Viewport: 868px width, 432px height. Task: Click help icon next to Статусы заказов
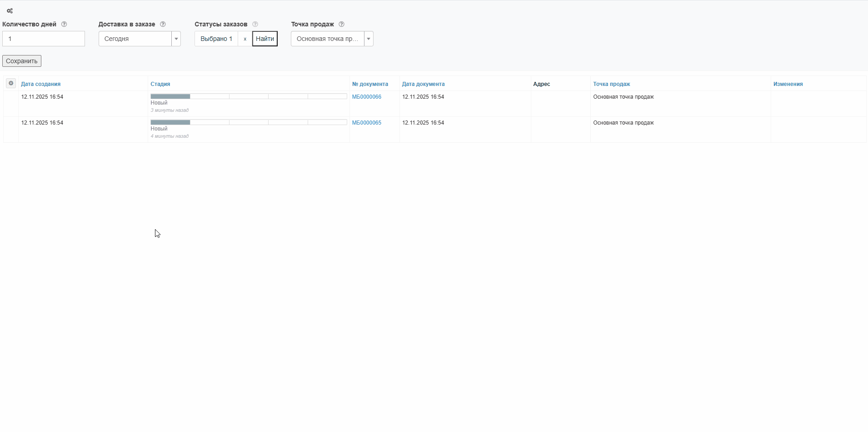[x=255, y=24]
